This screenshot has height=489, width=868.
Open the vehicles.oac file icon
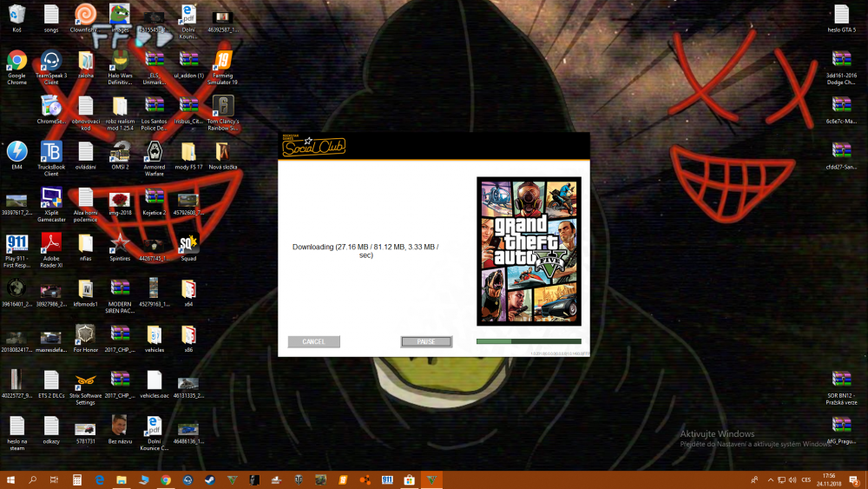pos(154,384)
